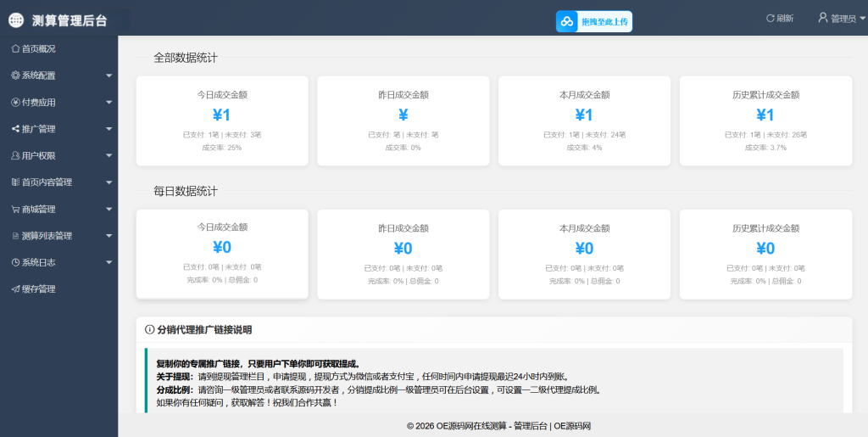This screenshot has height=437, width=868.
Task: Click the 全部数据统计 heading
Action: click(x=186, y=58)
